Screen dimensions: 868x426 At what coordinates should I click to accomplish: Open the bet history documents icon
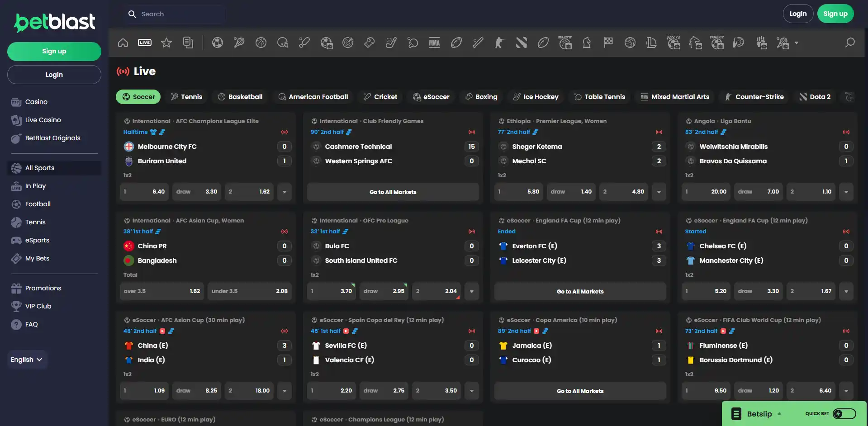click(188, 43)
